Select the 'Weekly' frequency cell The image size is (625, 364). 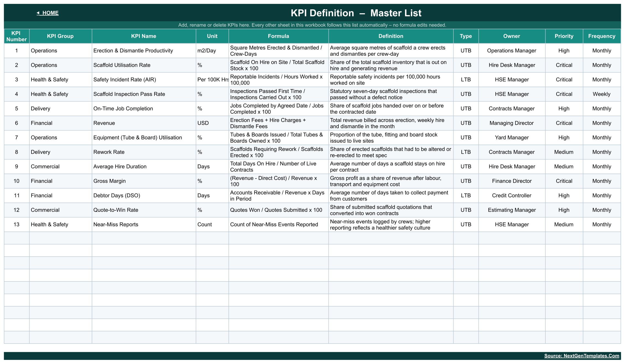click(x=602, y=94)
